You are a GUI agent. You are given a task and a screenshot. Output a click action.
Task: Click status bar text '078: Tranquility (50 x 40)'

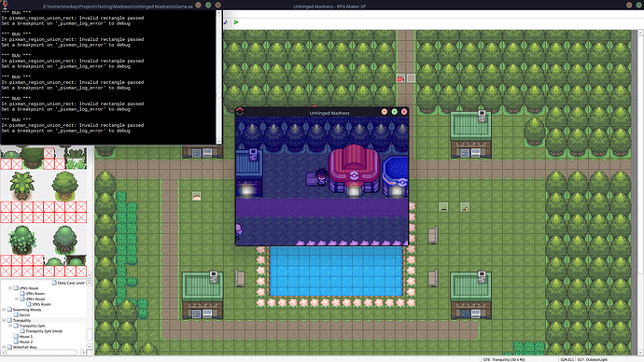tap(504, 359)
